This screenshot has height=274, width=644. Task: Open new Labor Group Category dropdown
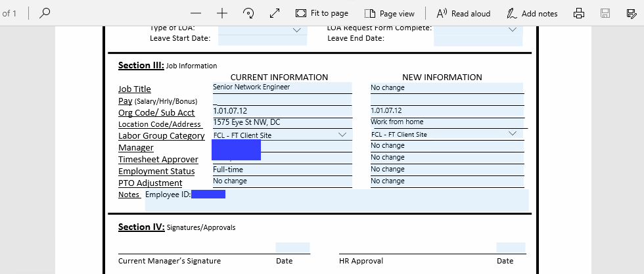tap(513, 133)
